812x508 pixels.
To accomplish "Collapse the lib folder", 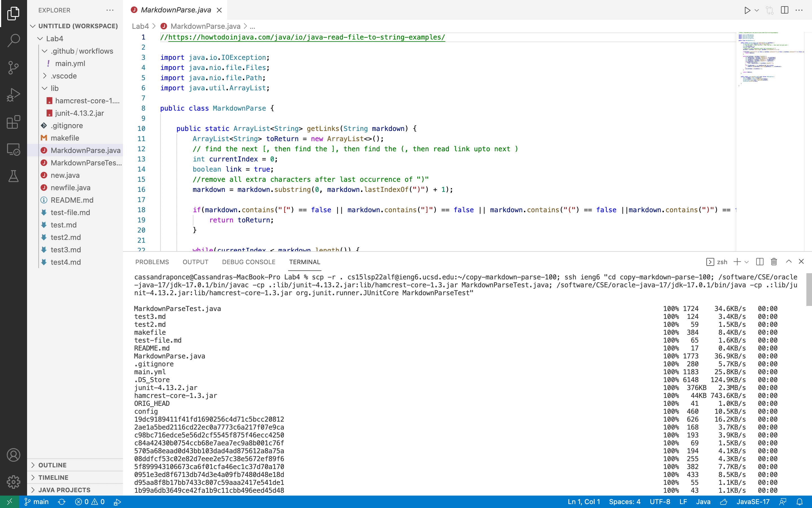I will (x=75, y=88).
